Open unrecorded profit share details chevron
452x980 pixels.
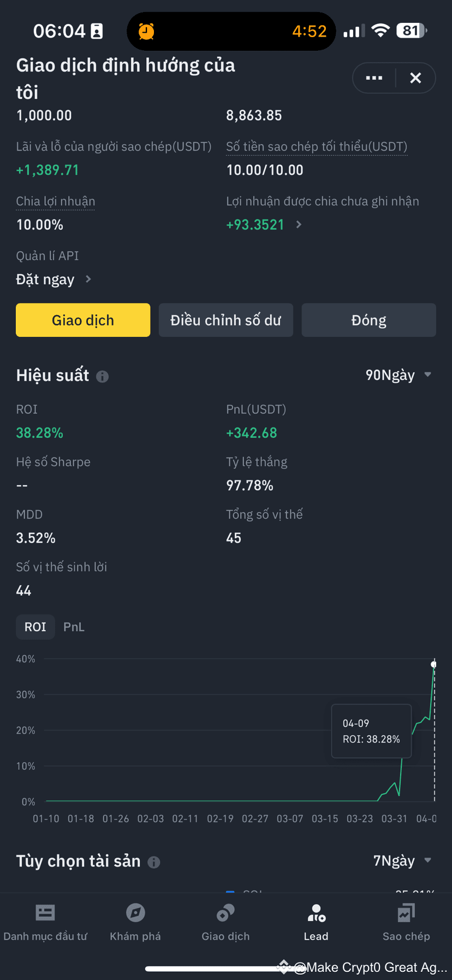point(299,224)
